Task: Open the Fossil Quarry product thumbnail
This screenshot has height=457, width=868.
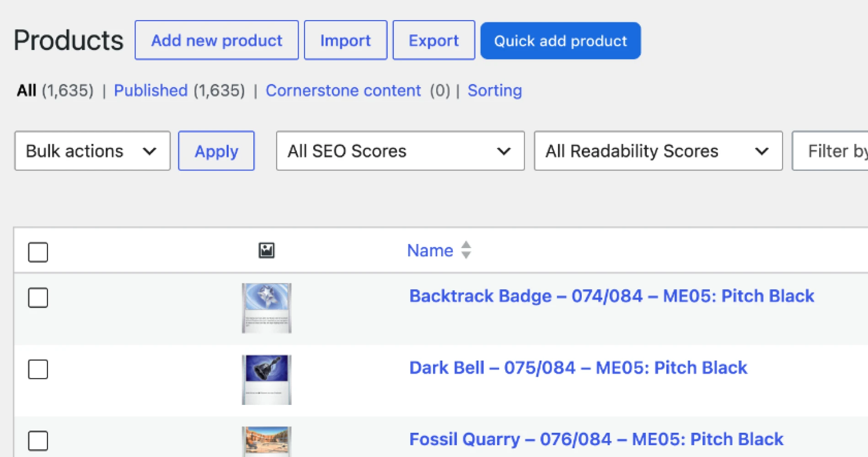Action: pos(267,441)
